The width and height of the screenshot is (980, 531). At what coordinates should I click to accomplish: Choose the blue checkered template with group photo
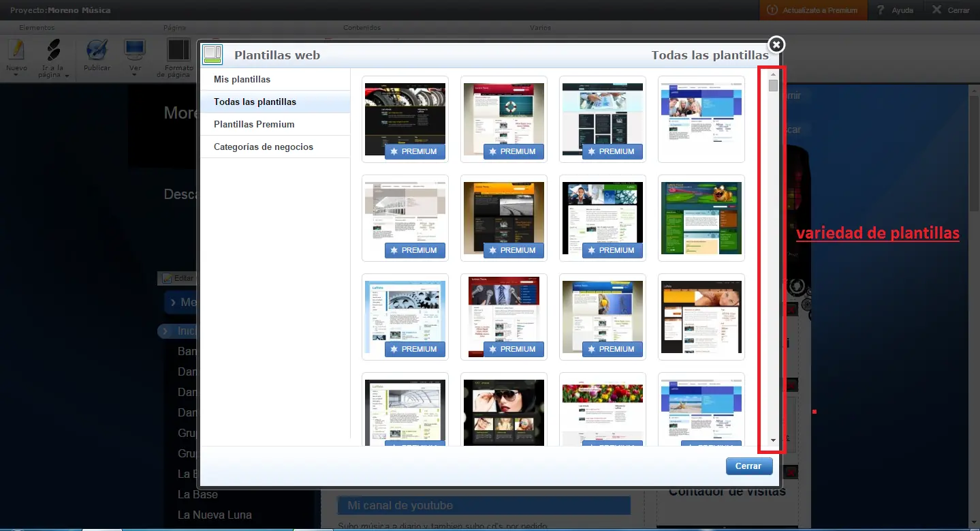[x=701, y=119]
